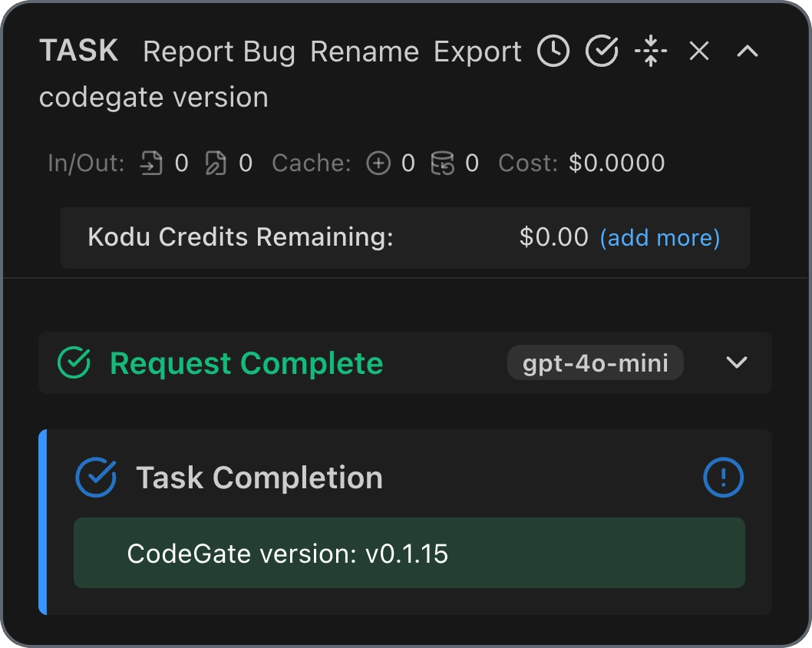The image size is (812, 648).
Task: Click the input tokens arrow icon
Action: (151, 164)
